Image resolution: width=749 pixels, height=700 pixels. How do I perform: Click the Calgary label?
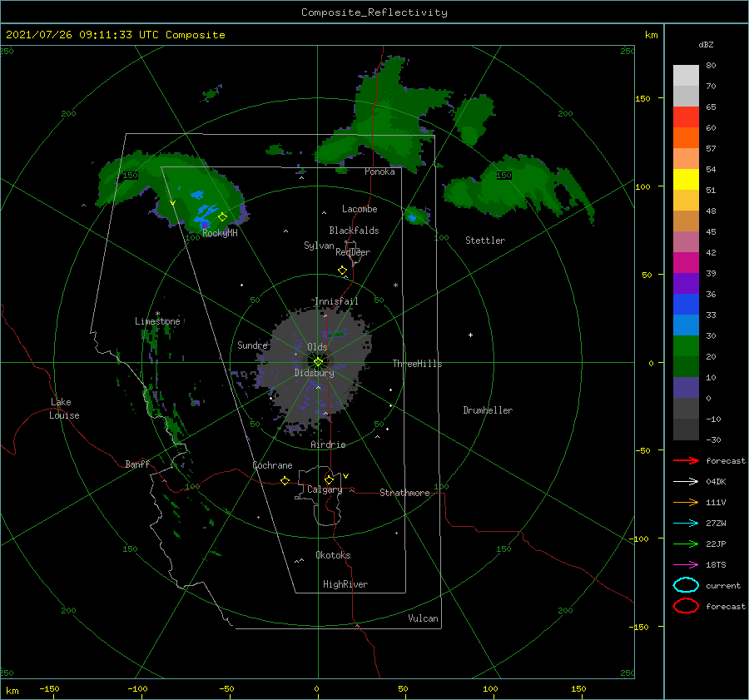tap(325, 489)
